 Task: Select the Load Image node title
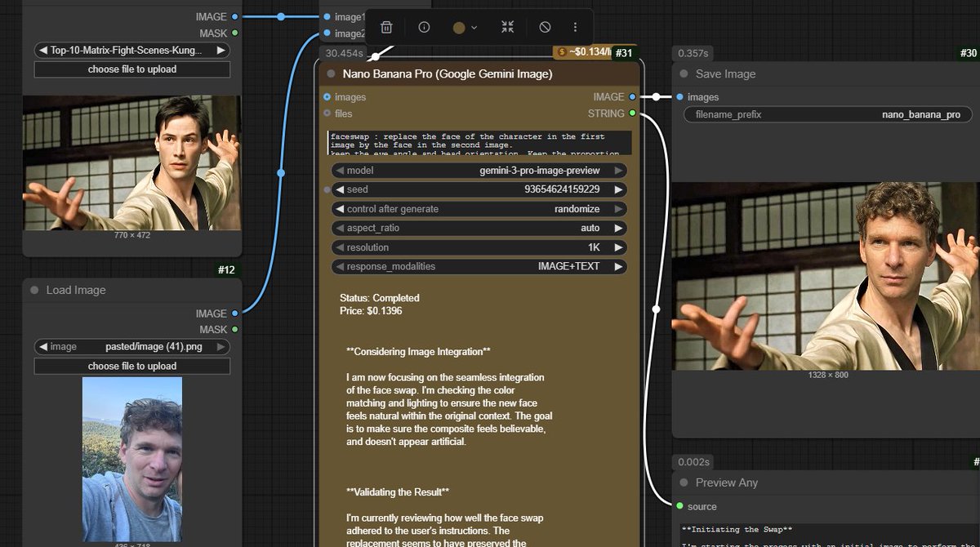click(x=76, y=290)
